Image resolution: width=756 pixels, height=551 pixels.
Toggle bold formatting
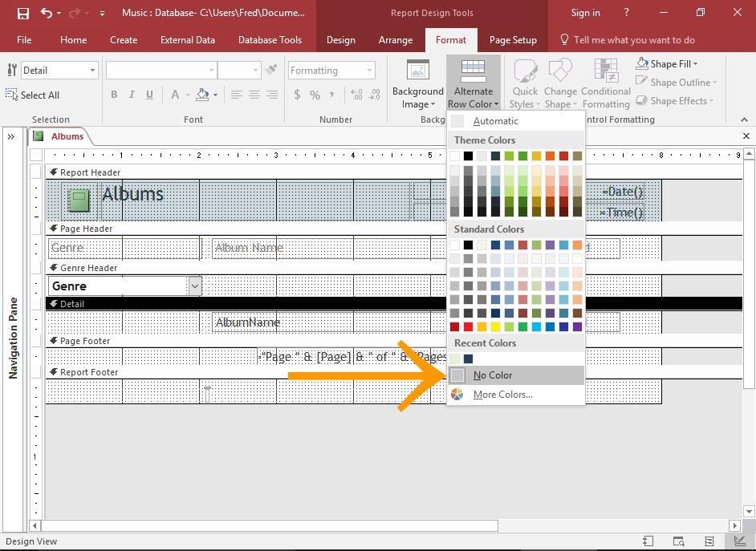[x=114, y=95]
